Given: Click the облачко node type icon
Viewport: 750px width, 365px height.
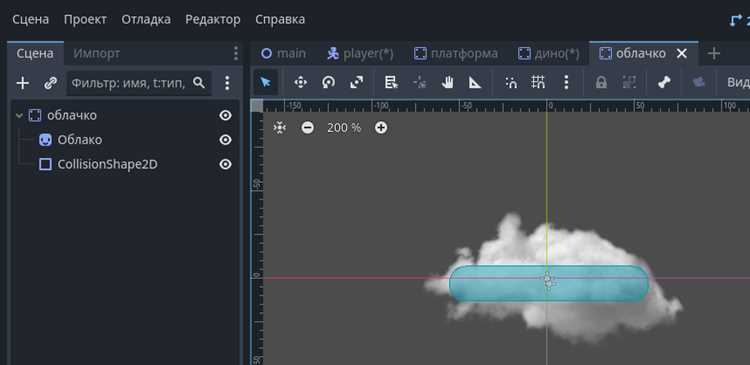Looking at the screenshot, I should click(35, 115).
